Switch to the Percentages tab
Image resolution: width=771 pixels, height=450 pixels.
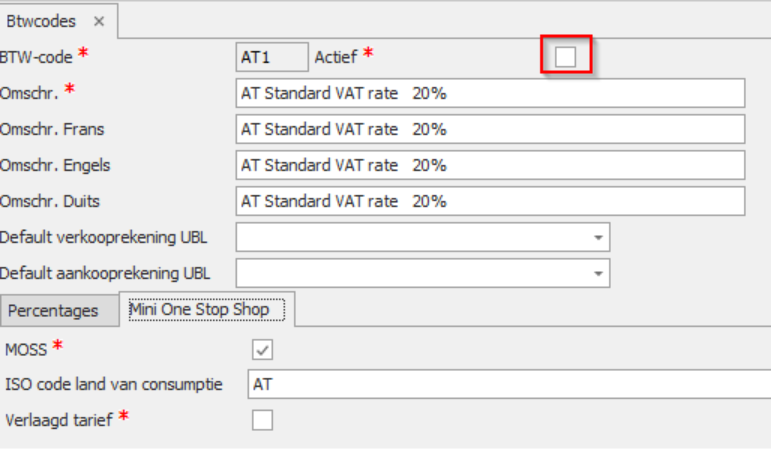click(53, 311)
